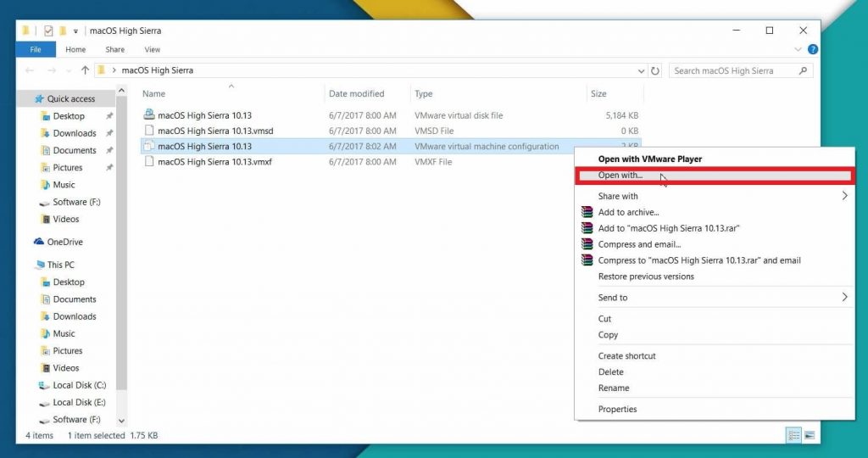Click the OneDrive cloud icon
This screenshot has height=458, width=868.
[39, 242]
